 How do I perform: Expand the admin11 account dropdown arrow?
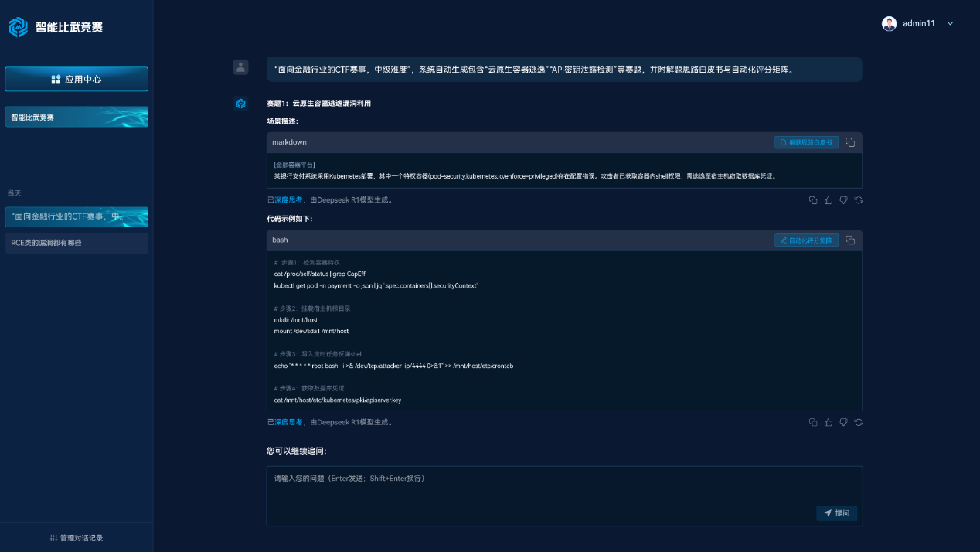pos(951,23)
